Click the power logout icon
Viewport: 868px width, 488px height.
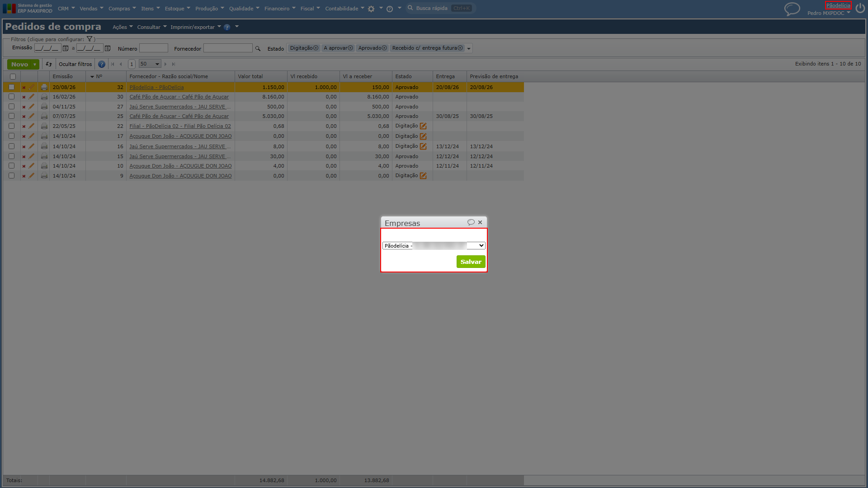[x=860, y=8]
